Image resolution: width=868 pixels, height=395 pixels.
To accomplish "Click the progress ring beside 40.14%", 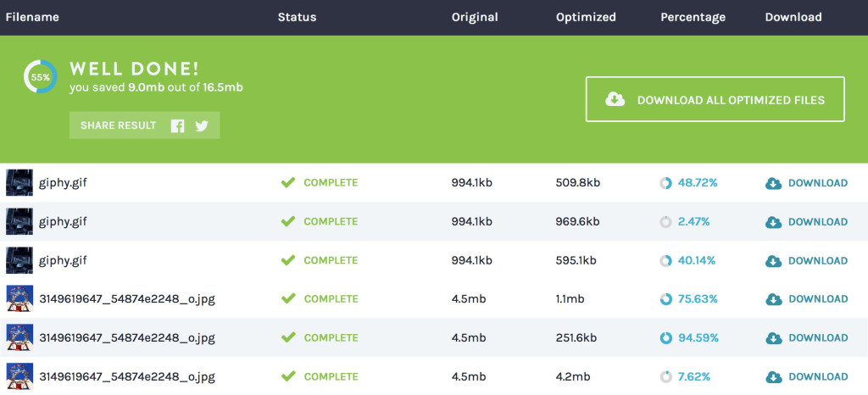I will [666, 260].
